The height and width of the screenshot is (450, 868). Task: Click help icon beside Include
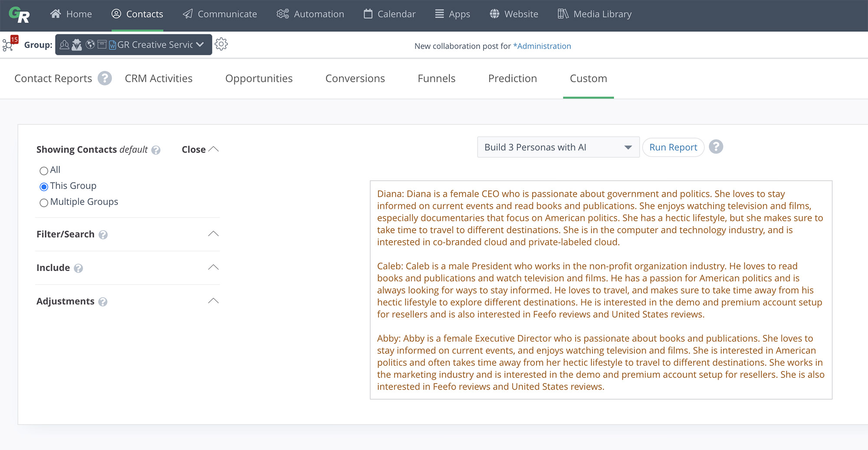click(x=78, y=268)
